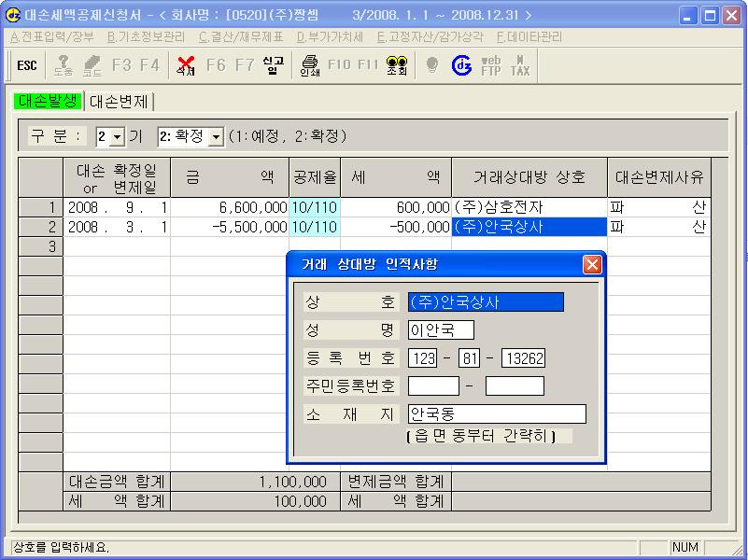Click the date cell 2008. 3. 1

[117, 227]
